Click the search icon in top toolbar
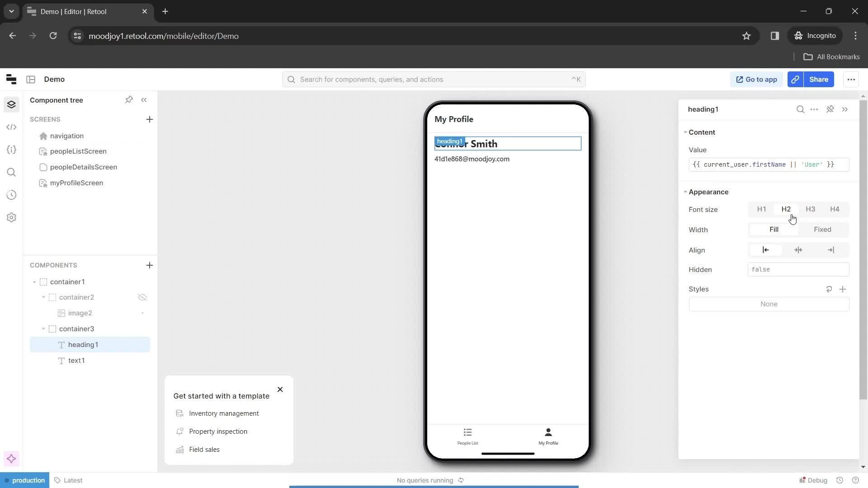 (x=292, y=79)
